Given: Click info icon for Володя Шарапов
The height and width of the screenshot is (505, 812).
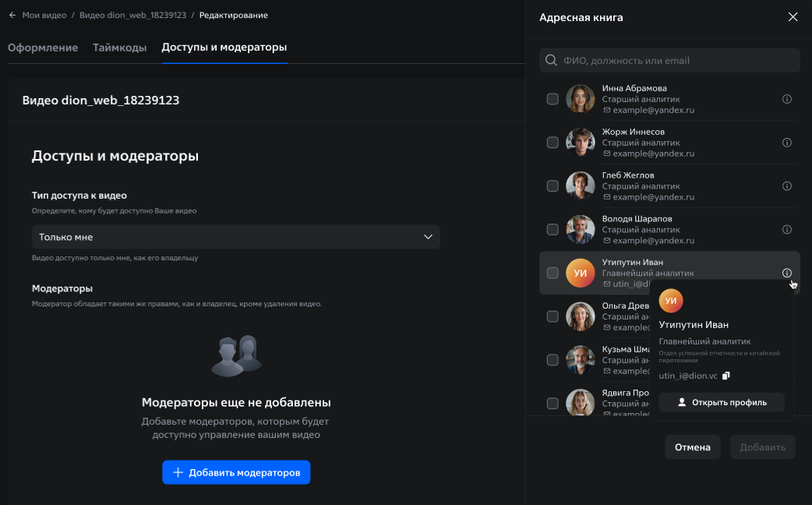Looking at the screenshot, I should (x=786, y=230).
